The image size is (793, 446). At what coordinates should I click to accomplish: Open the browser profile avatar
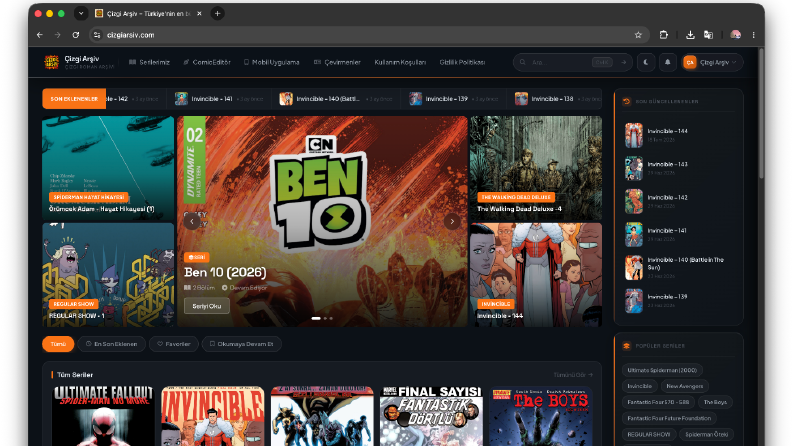(x=735, y=35)
